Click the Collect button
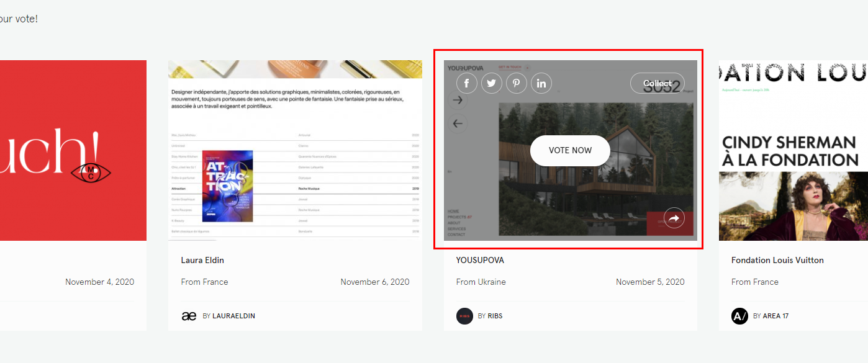The image size is (868, 363). 658,83
